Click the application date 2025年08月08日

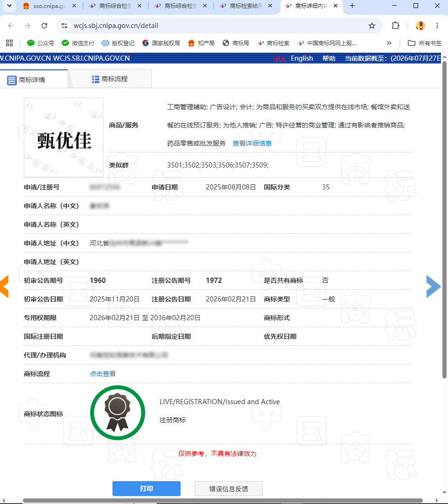point(231,187)
